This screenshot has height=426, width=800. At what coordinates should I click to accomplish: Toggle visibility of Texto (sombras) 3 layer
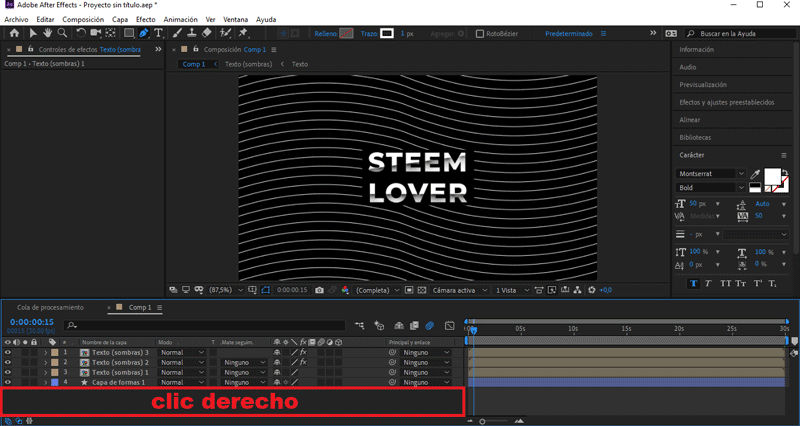coord(8,352)
